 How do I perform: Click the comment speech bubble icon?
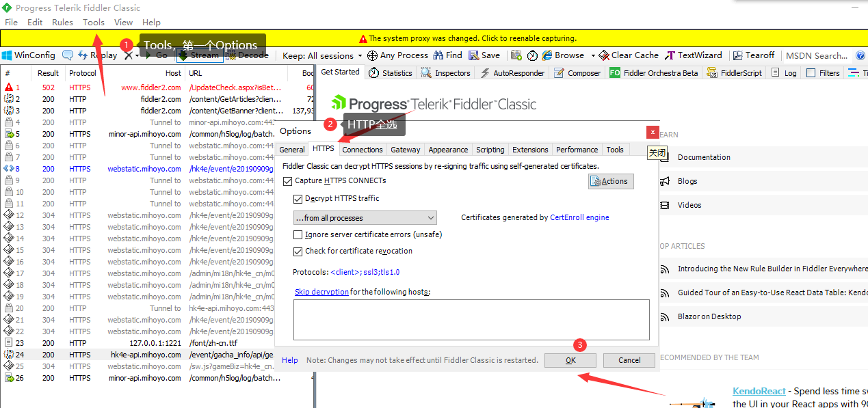pyautogui.click(x=68, y=55)
